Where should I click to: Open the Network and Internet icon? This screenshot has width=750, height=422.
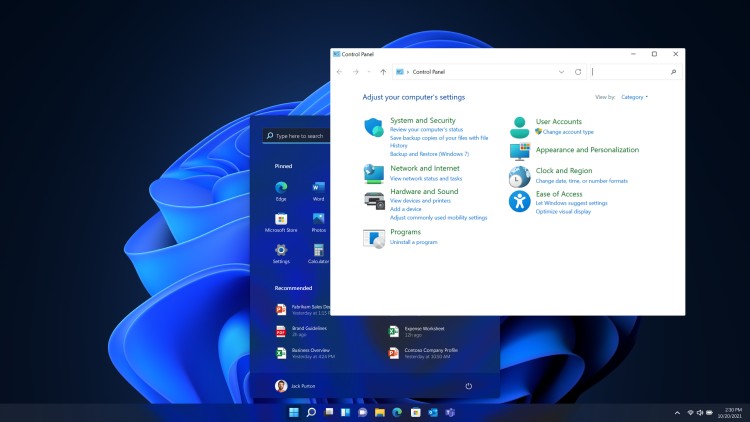click(x=374, y=173)
